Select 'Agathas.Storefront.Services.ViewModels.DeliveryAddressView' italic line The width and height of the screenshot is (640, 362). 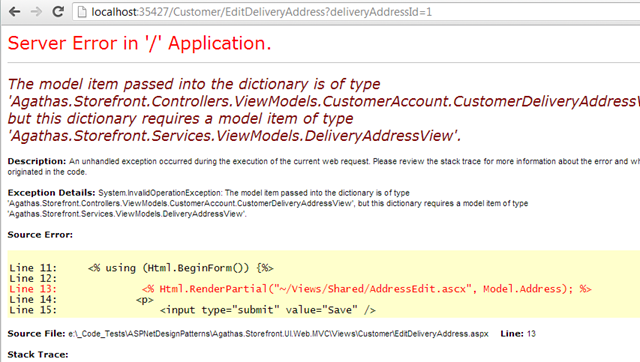(x=234, y=135)
